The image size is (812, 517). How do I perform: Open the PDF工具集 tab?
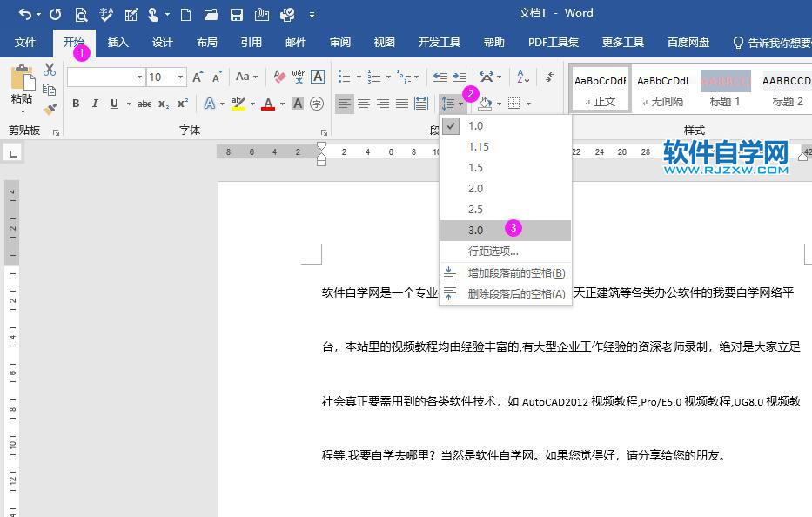553,42
